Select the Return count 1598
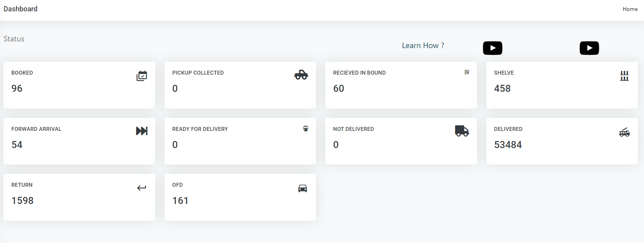 23,201
